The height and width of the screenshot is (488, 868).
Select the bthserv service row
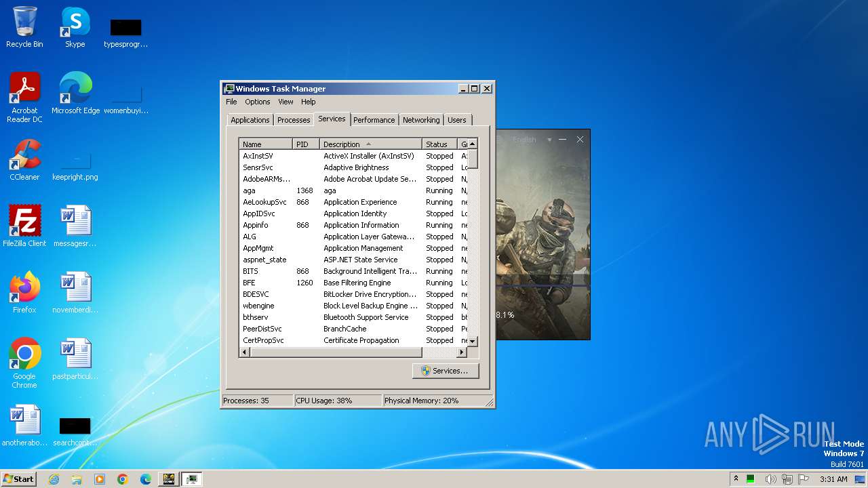(353, 317)
